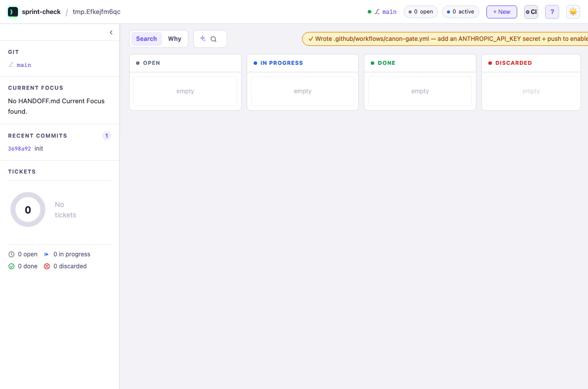Toggle the sun theme switcher icon

pos(573,11)
